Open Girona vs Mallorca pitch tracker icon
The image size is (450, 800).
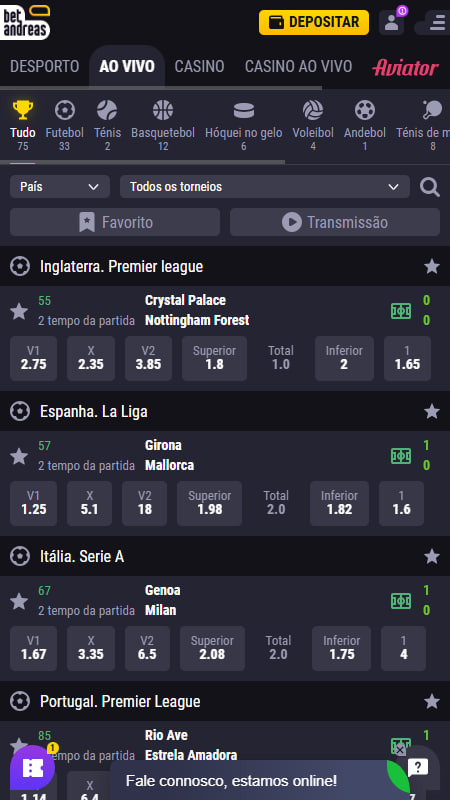(x=401, y=456)
